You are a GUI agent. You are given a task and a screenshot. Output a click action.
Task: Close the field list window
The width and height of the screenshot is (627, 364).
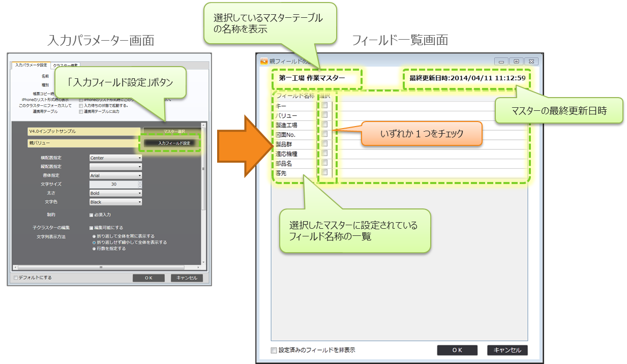[530, 62]
